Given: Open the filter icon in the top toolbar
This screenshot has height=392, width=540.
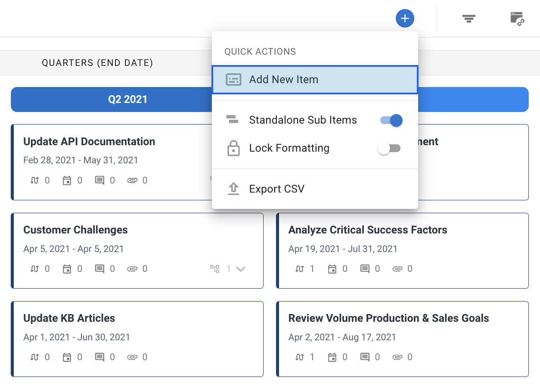Looking at the screenshot, I should (x=468, y=18).
